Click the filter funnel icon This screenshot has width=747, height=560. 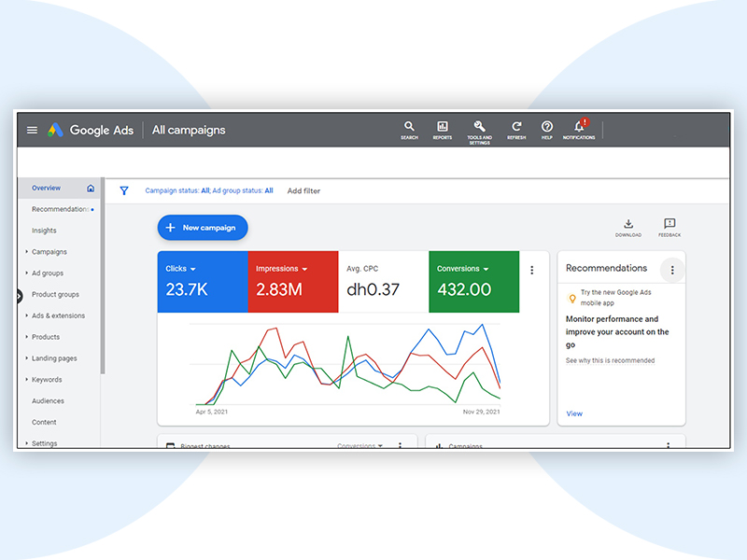click(124, 190)
